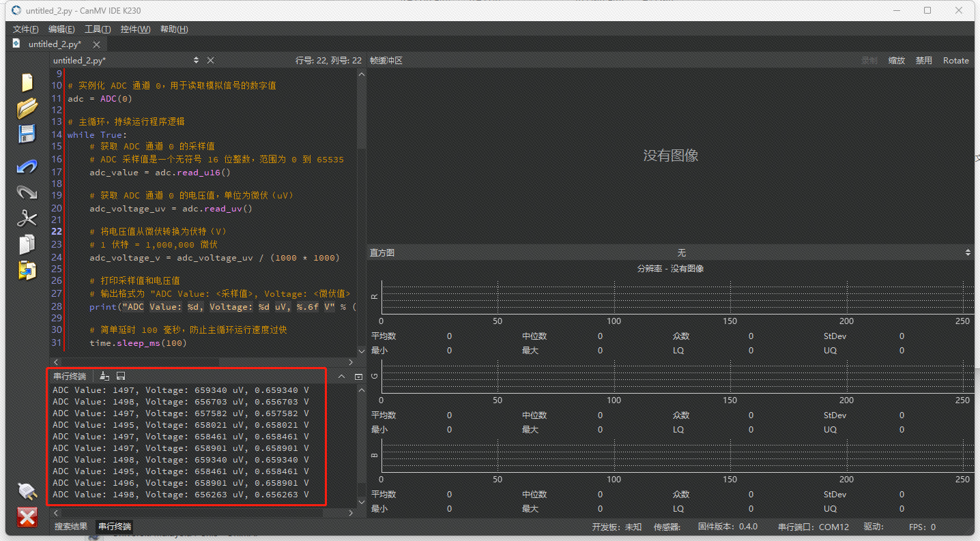Open the 工具(T) menu
The height and width of the screenshot is (541, 980).
click(98, 29)
